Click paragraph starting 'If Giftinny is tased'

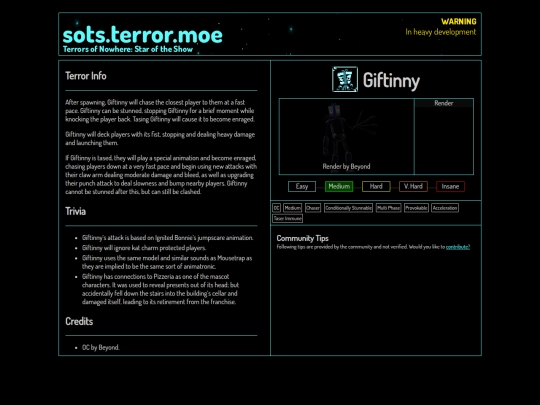(x=161, y=175)
